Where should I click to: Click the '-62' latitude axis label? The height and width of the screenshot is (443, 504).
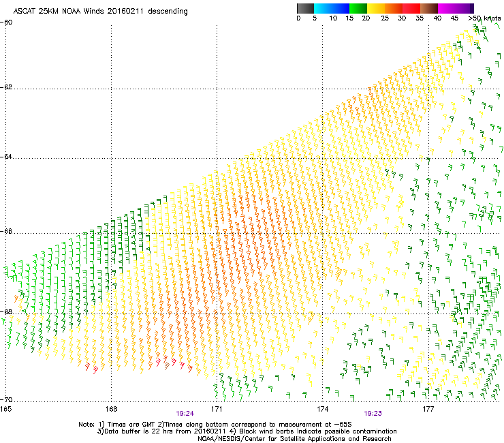click(6, 87)
